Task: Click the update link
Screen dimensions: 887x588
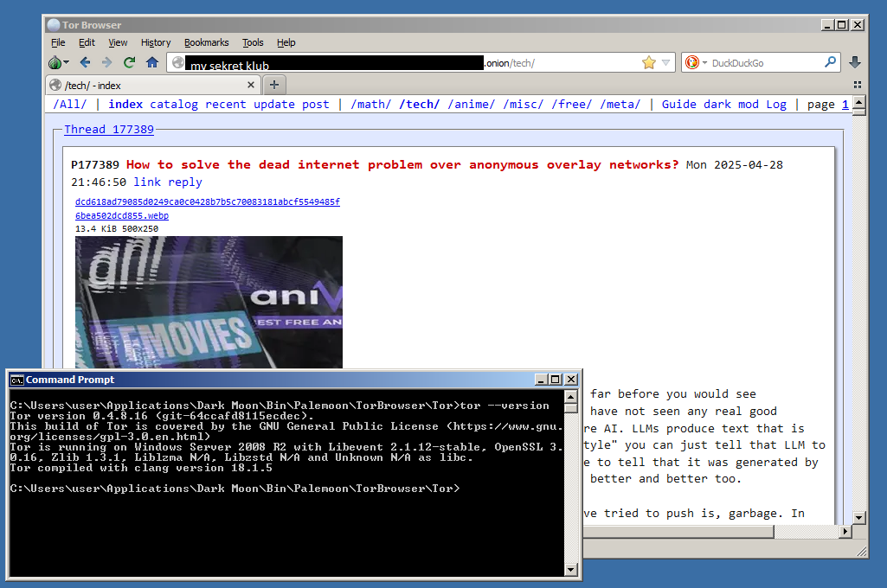Action: [274, 104]
